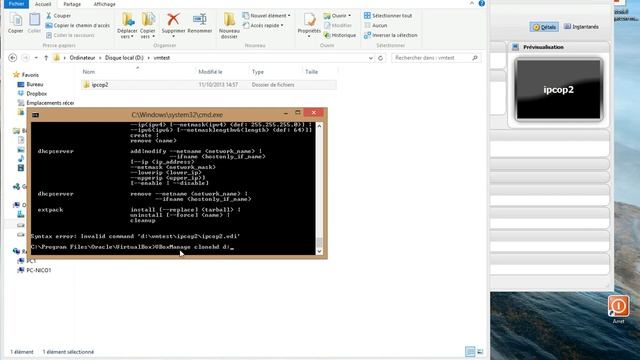
Task: Collapse the ribbon with the chevron arrow
Action: tap(472, 3)
